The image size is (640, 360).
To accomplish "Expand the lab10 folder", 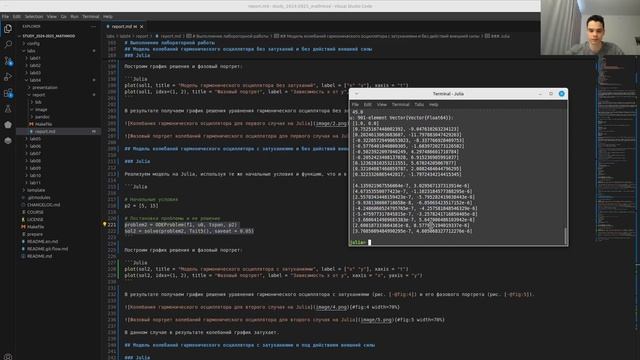I will [35, 176].
